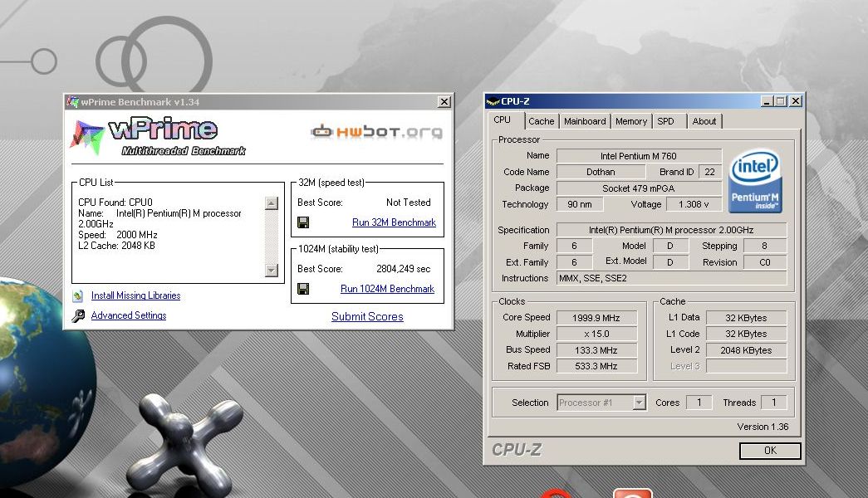Screen dimensions: 868x498
Task: Click the Revision value C0
Action: pos(764,262)
